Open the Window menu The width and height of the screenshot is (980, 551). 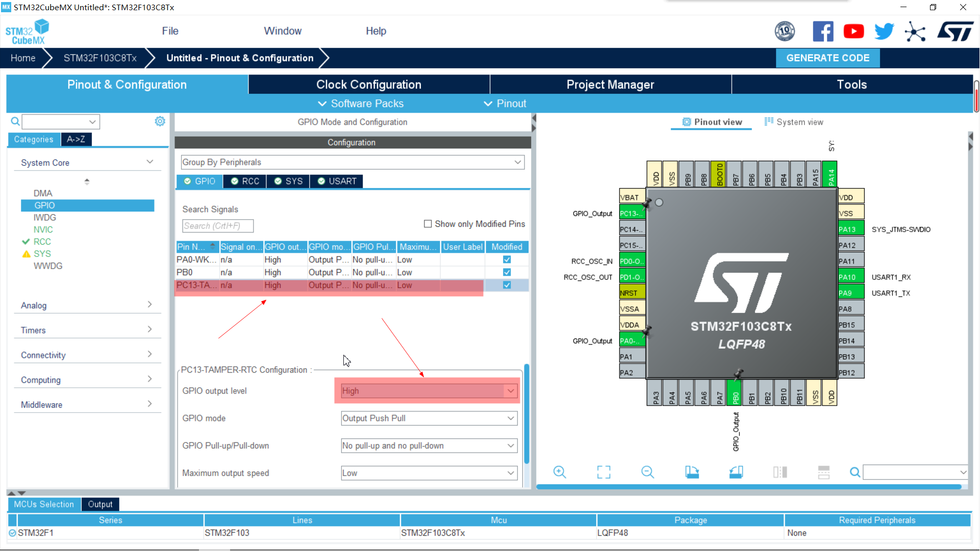tap(283, 31)
